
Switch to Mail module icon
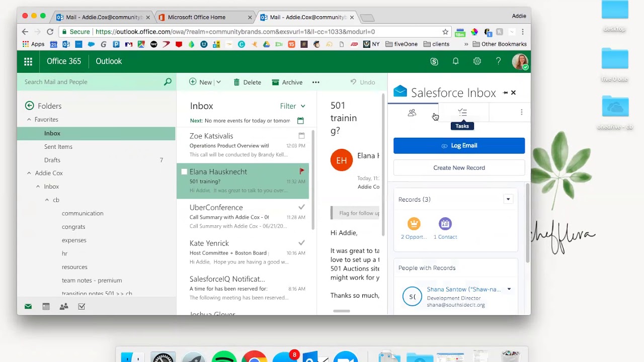tap(28, 306)
